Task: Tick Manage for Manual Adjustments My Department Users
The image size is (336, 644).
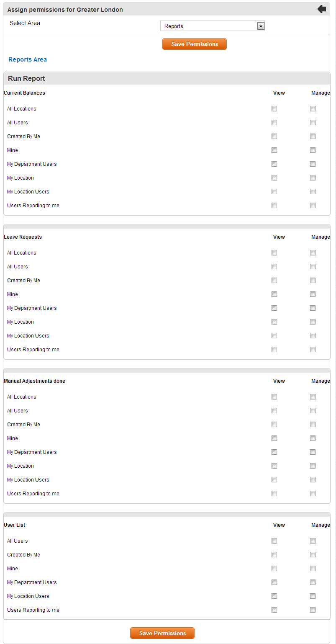Action: [x=313, y=452]
